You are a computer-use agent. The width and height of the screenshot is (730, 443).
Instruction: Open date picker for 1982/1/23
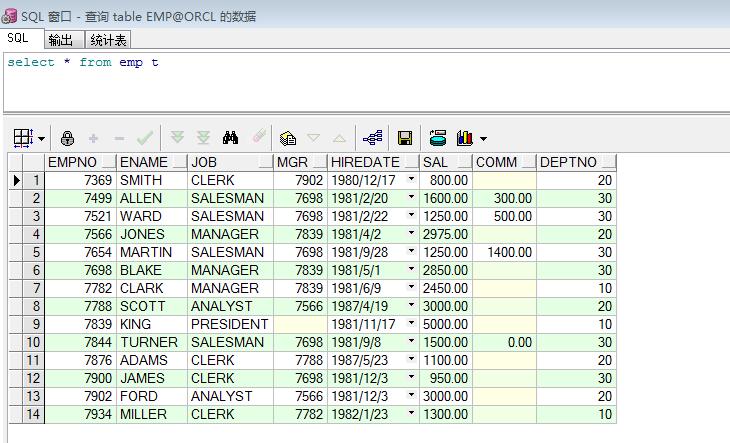411,413
